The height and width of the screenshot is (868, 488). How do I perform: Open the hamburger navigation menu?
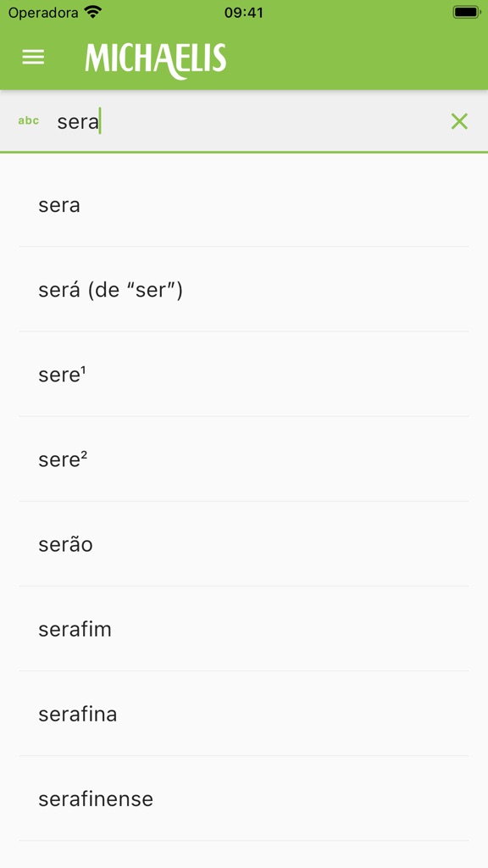(33, 57)
